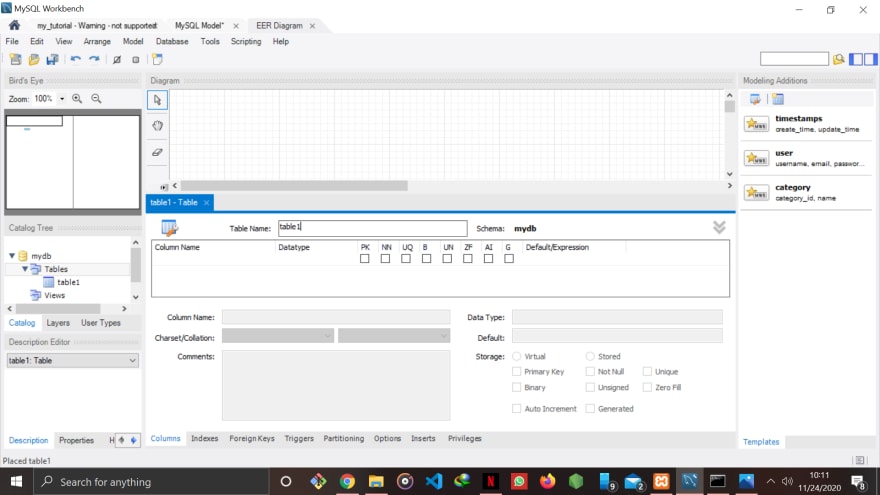Select the Virtual storage radio button
The width and height of the screenshot is (880, 495).
tap(516, 356)
